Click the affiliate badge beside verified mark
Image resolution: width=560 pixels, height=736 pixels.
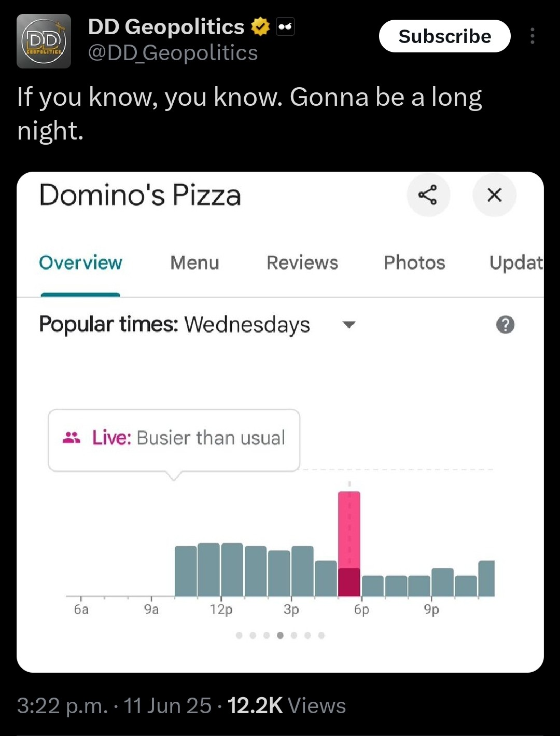click(x=285, y=26)
